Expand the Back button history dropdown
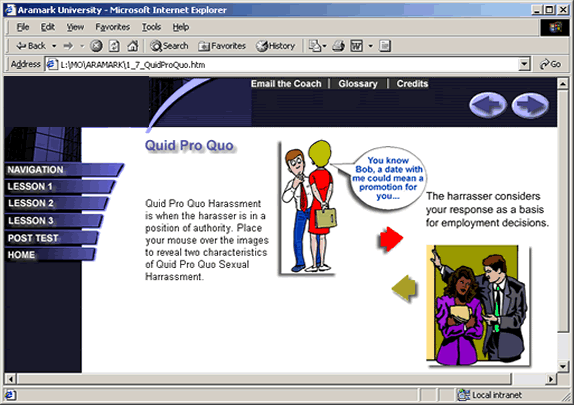This screenshot has width=574, height=405. tap(54, 46)
